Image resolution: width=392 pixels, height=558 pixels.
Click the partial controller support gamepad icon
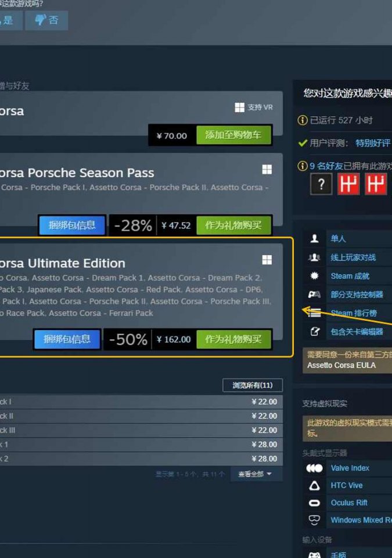click(x=314, y=294)
